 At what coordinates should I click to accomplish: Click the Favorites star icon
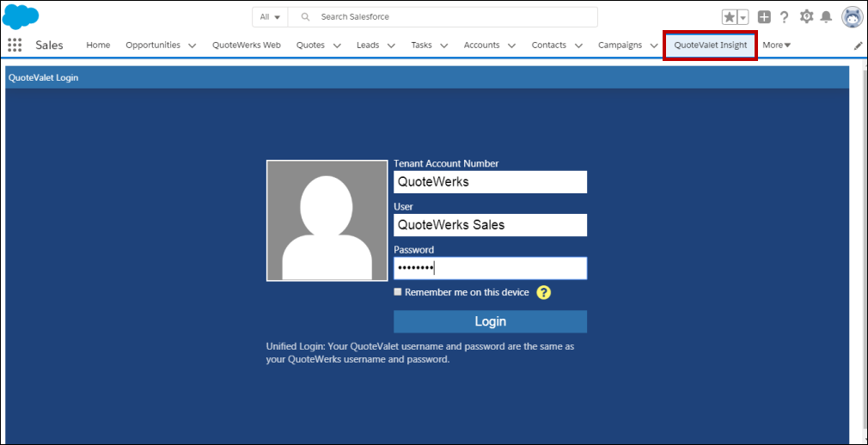[730, 17]
